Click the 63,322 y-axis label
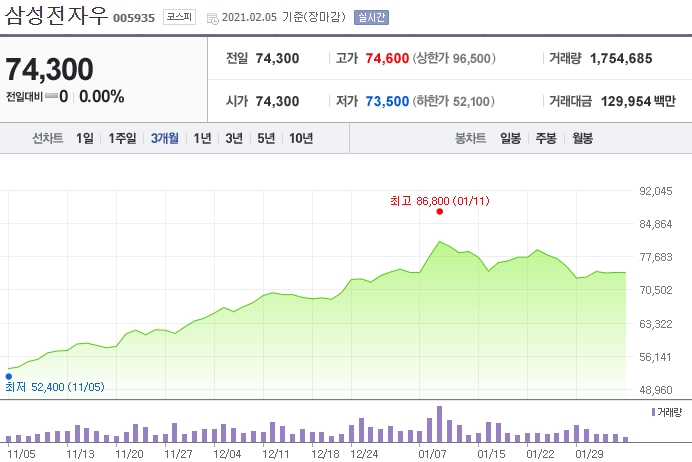Viewport: 692px width, 462px height. (x=655, y=324)
